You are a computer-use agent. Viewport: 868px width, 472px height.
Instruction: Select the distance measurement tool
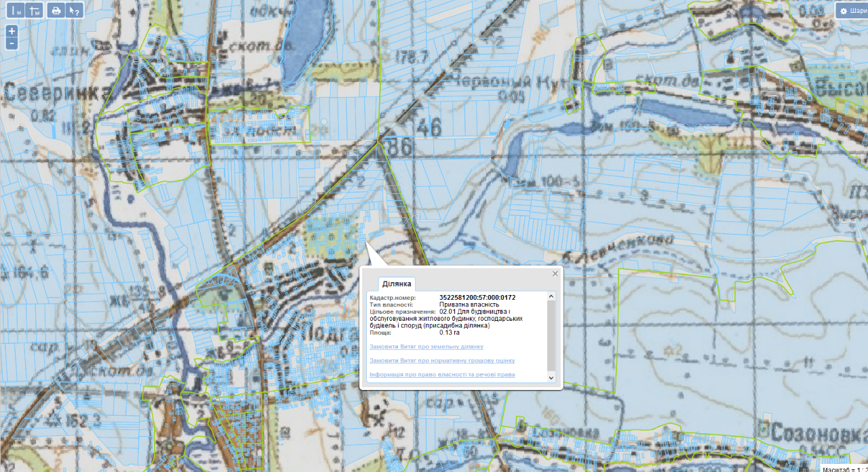click(x=17, y=10)
